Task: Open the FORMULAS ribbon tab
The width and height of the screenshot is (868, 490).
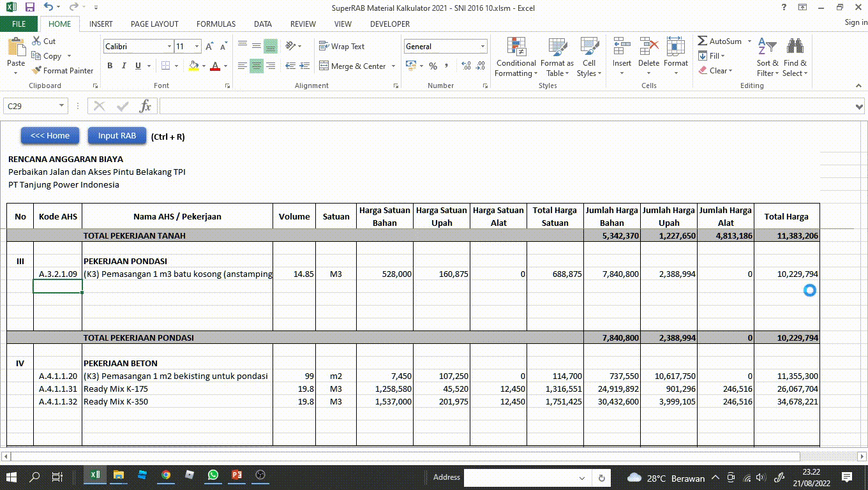Action: (216, 24)
